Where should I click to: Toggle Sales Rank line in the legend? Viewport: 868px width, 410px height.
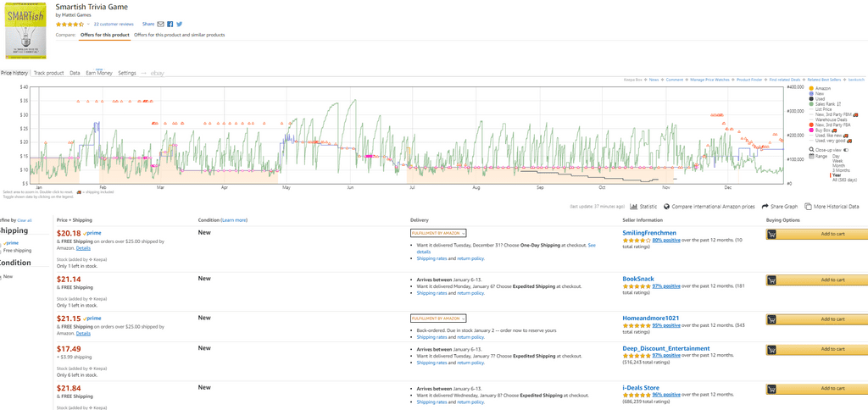tap(824, 104)
